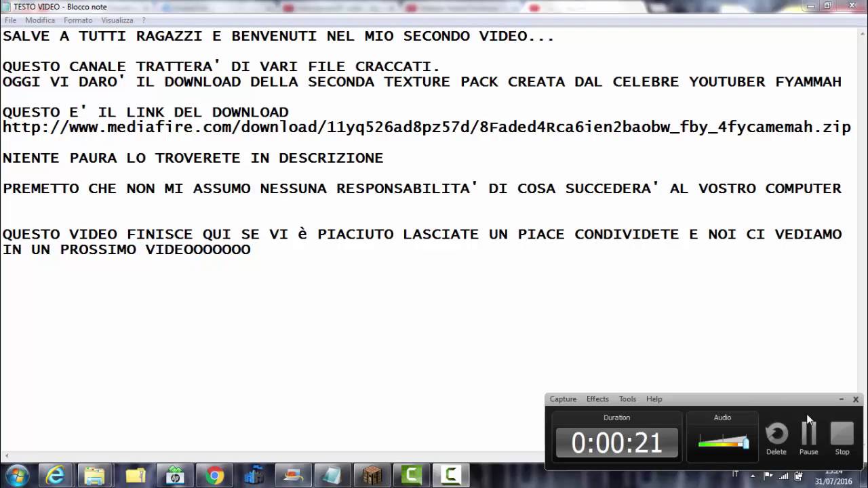
Task: Launch Internet Explorer from the taskbar
Action: point(56,476)
